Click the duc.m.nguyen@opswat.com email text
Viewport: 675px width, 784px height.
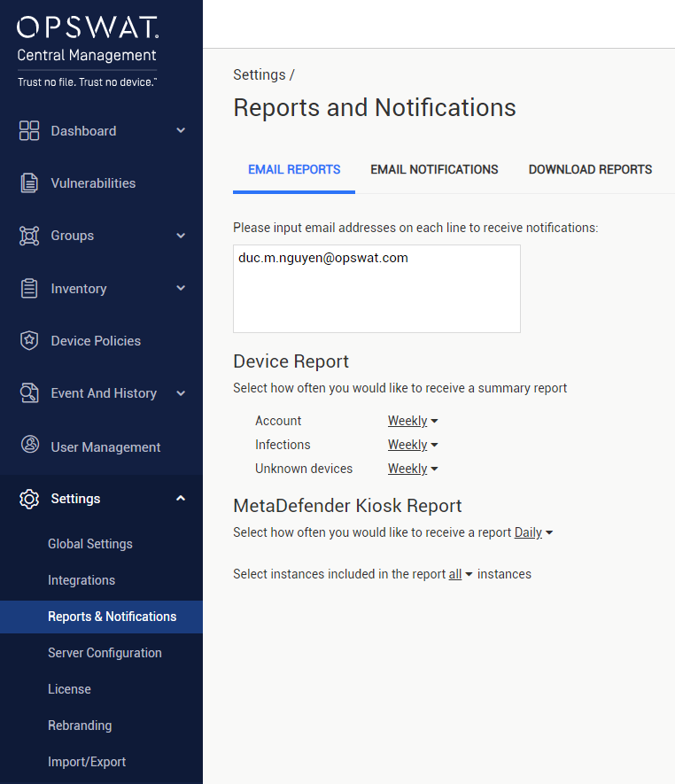[x=323, y=258]
